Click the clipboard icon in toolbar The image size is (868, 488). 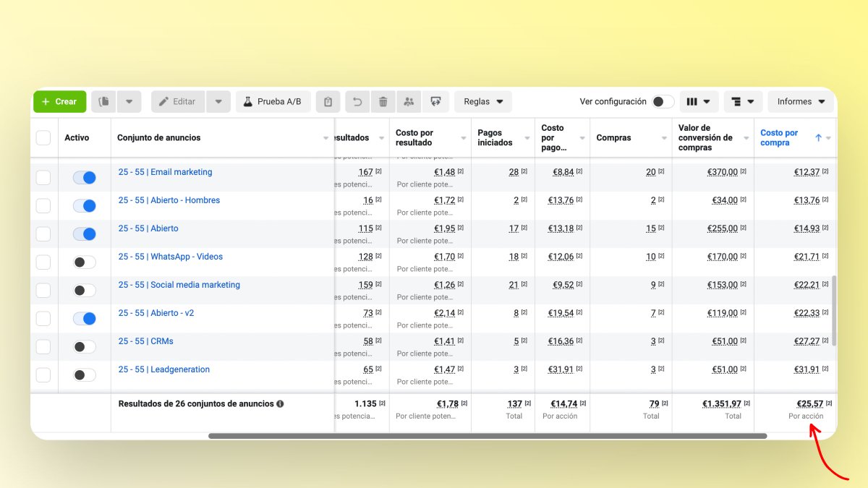(x=328, y=102)
